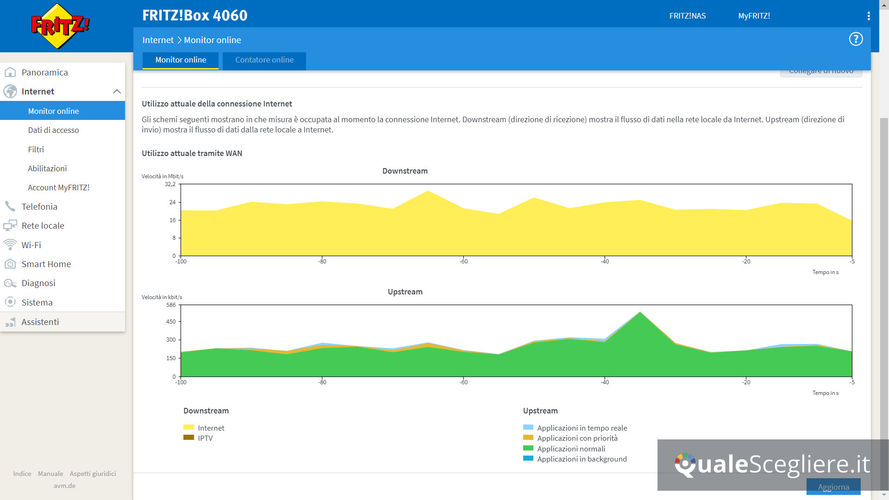Click the Telefonia phone icon

11,207
